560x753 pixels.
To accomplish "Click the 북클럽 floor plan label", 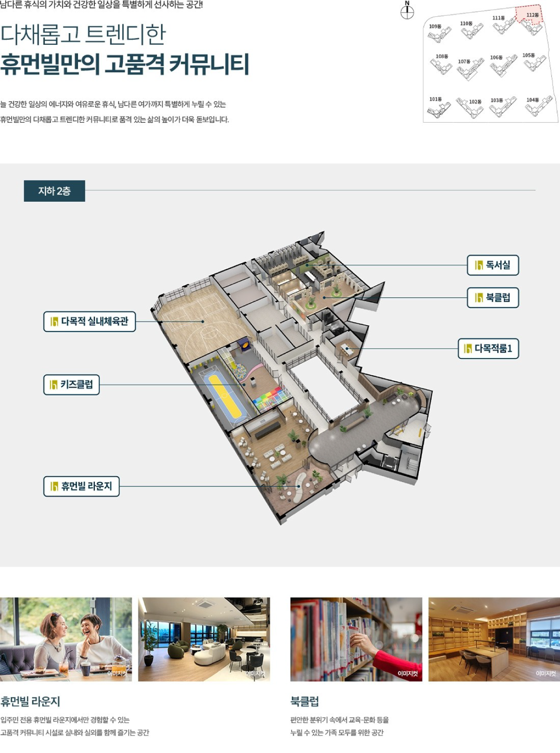I will click(493, 298).
